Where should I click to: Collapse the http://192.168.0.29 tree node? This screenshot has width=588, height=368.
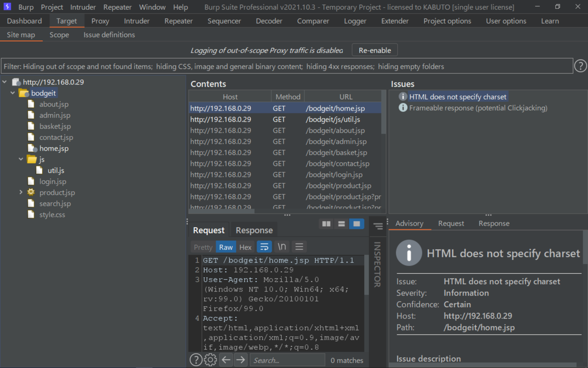(5, 82)
